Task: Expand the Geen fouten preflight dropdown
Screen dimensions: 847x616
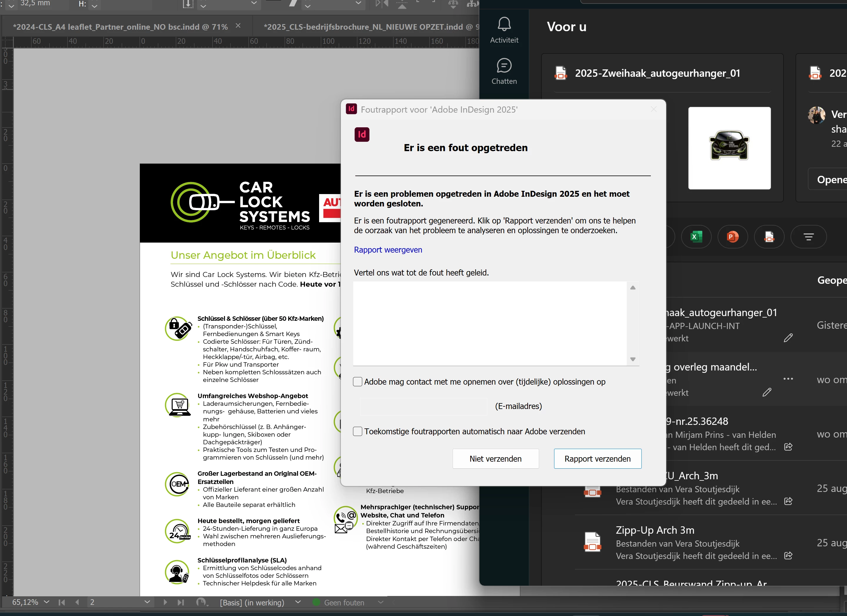Action: tap(381, 602)
